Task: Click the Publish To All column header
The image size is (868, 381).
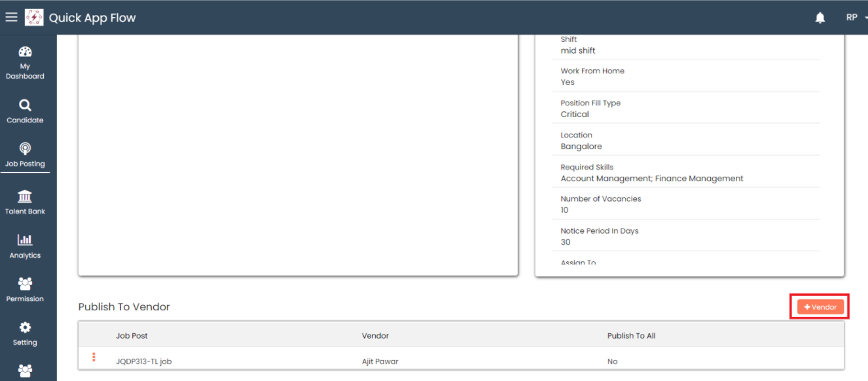Action: tap(631, 336)
